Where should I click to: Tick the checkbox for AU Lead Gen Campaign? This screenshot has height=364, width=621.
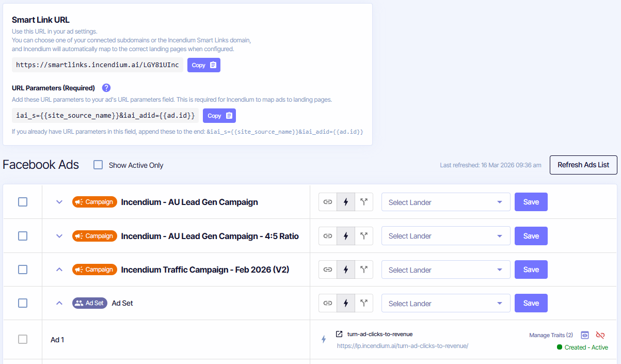tap(23, 202)
